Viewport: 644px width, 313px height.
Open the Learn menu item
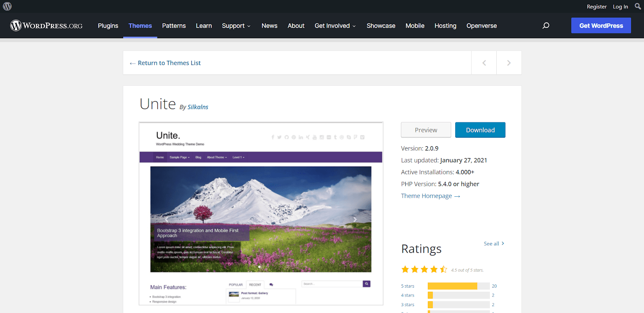click(x=204, y=25)
